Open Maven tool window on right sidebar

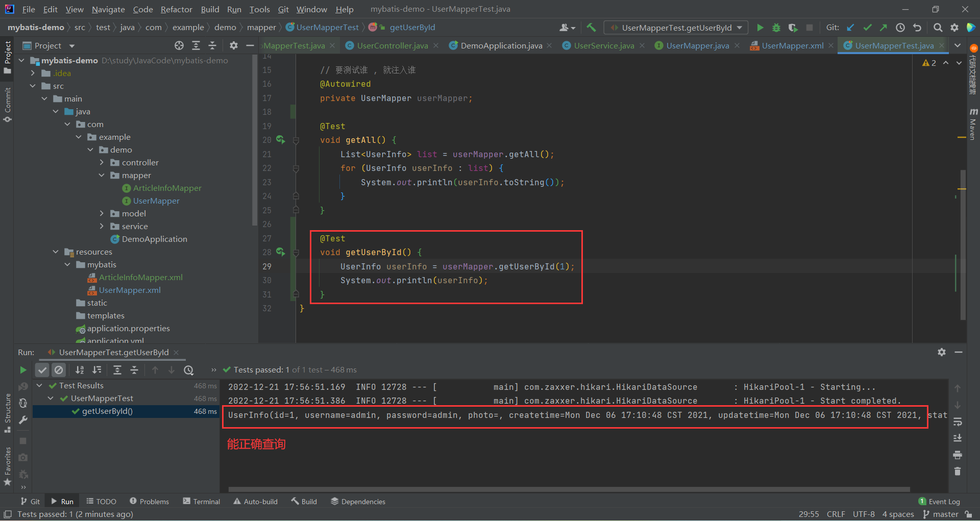pyautogui.click(x=973, y=124)
